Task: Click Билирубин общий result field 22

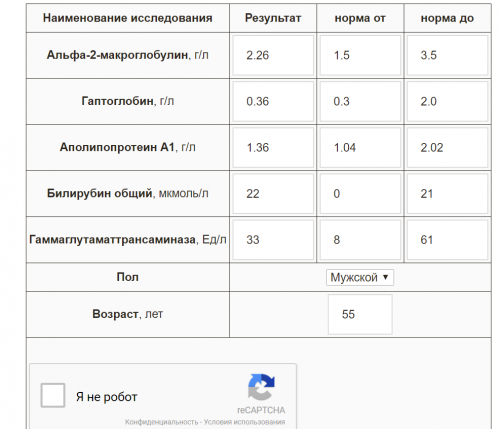Action: [x=273, y=194]
